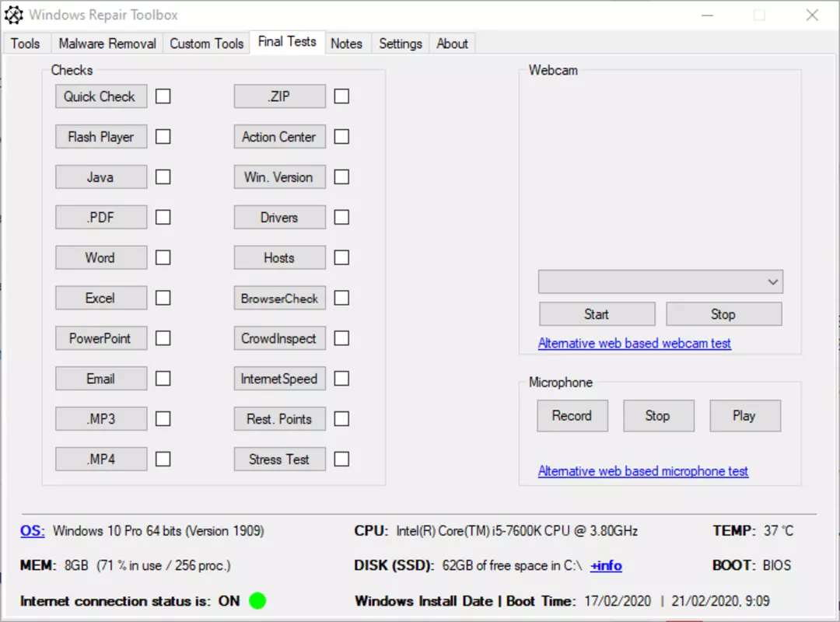This screenshot has width=840, height=622.
Task: Launch the CrowdInspect button
Action: click(280, 338)
